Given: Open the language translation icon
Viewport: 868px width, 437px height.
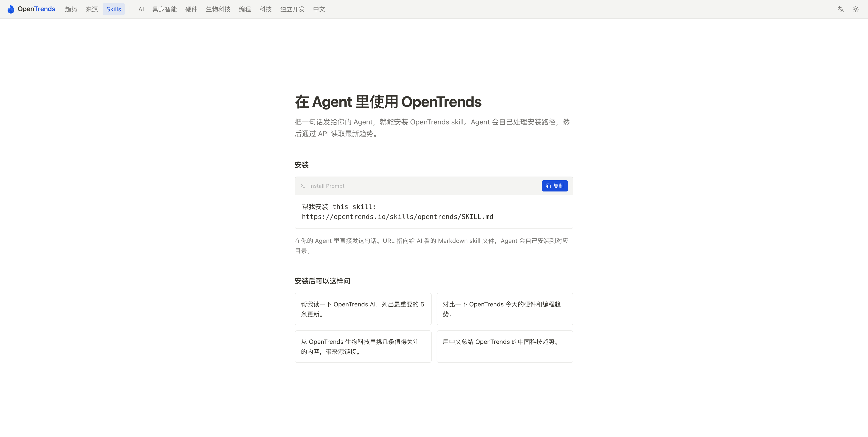Looking at the screenshot, I should click(841, 9).
